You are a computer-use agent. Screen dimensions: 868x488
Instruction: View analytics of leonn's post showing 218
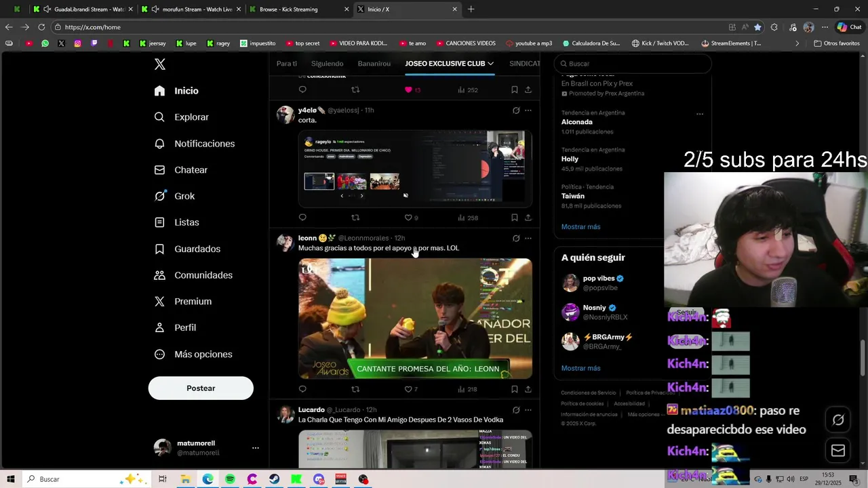click(x=468, y=389)
